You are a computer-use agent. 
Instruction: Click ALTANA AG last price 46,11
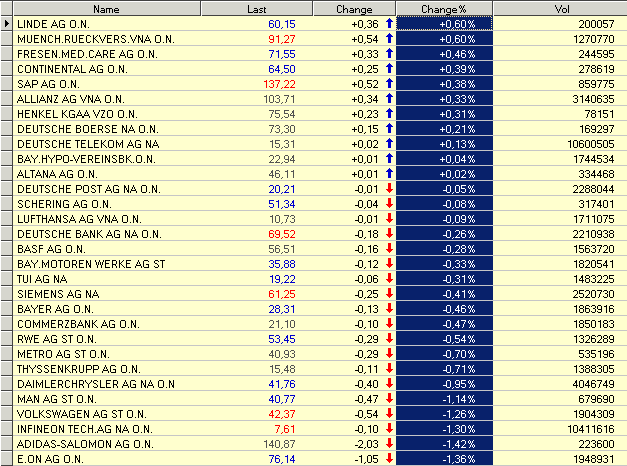282,174
